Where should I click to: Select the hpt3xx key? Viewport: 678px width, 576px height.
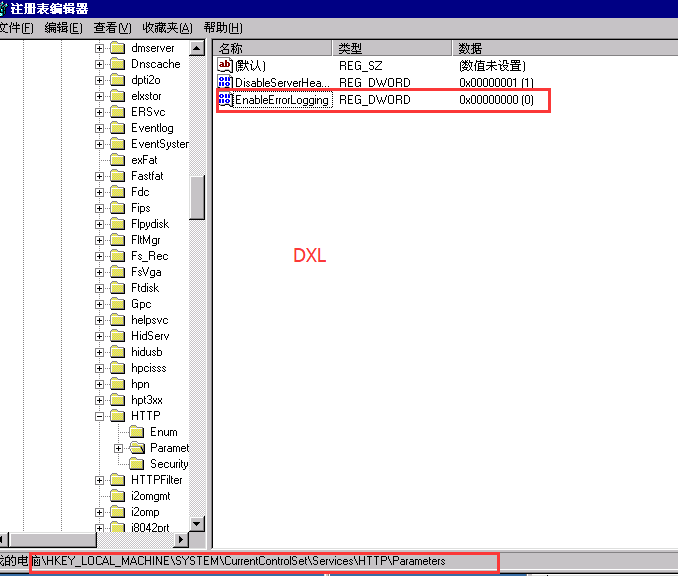pyautogui.click(x=147, y=400)
